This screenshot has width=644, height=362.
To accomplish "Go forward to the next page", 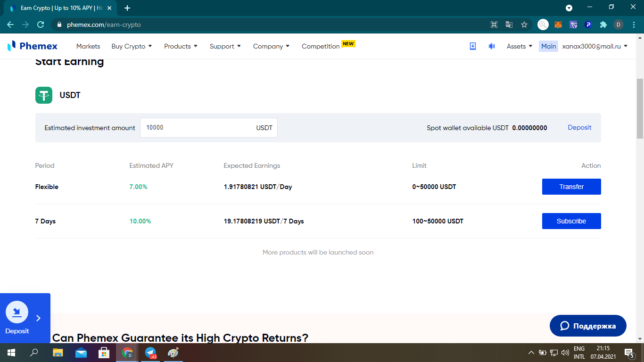I will 25,25.
